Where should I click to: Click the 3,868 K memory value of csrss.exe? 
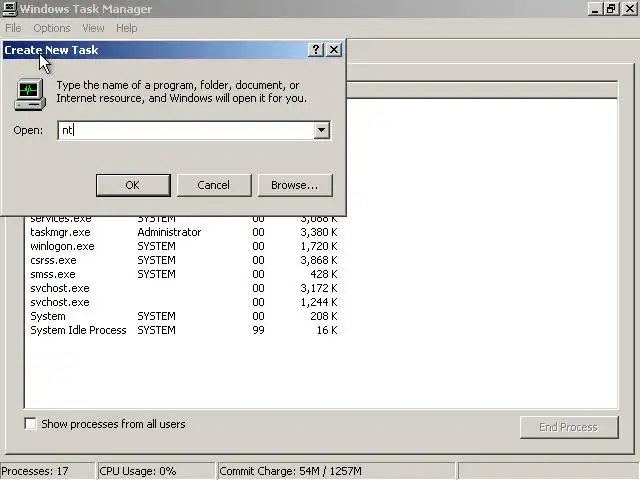pos(318,260)
